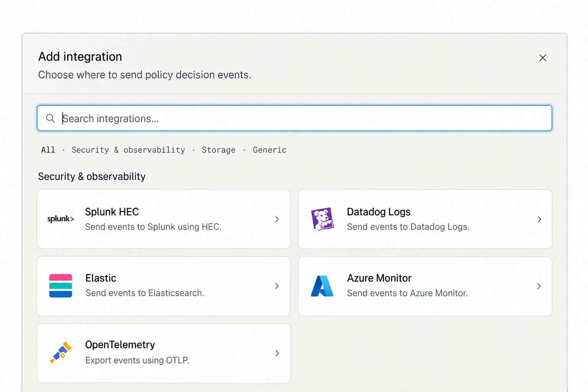Click the OpenTelemetry telescope logo icon
The height and width of the screenshot is (392, 588).
coord(60,353)
